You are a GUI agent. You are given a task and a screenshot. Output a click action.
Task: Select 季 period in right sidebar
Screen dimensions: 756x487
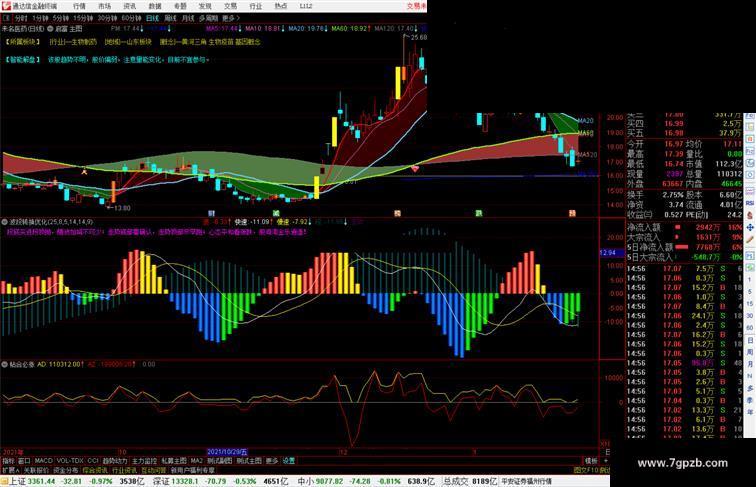(x=750, y=400)
